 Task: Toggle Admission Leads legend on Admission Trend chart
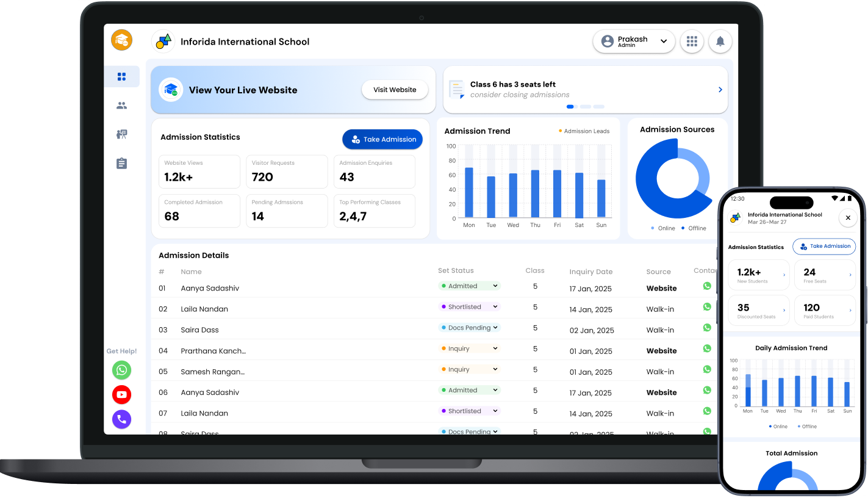[583, 131]
